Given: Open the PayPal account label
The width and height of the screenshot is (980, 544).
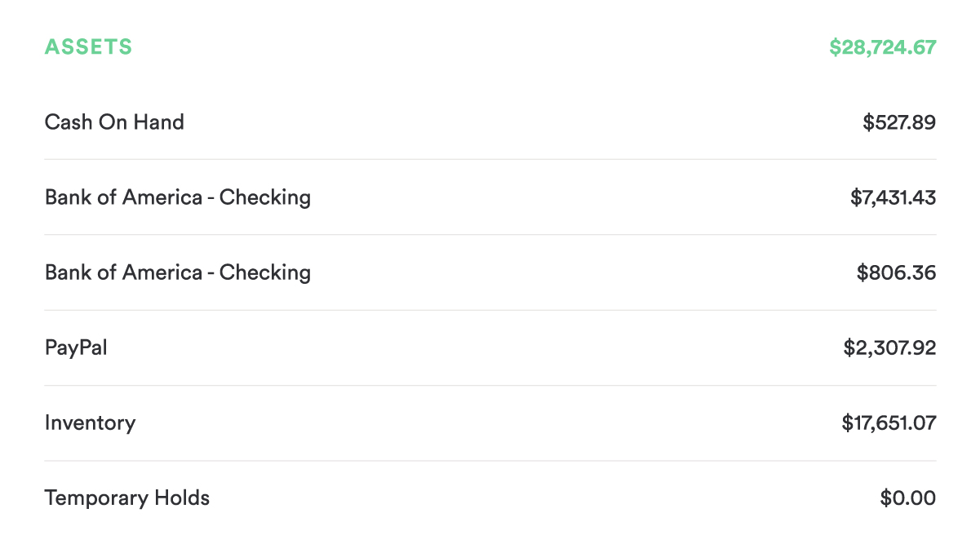Looking at the screenshot, I should (x=76, y=348).
